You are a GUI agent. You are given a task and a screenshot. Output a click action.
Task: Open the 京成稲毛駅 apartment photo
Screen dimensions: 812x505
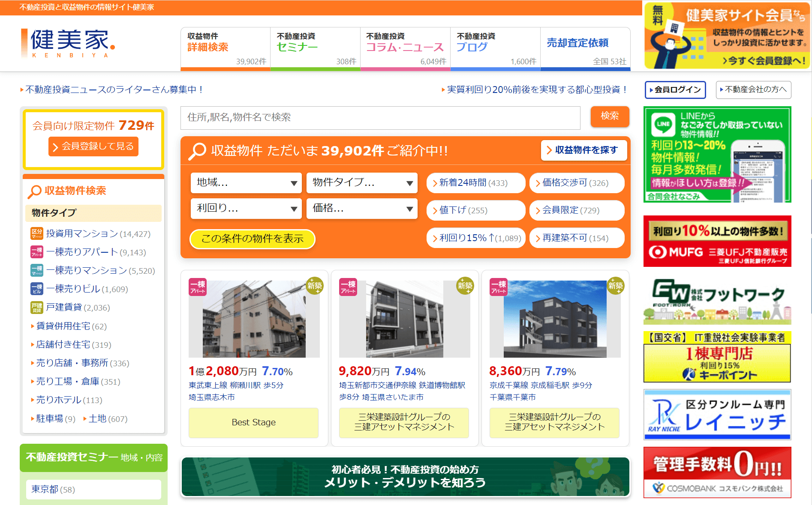coord(555,319)
